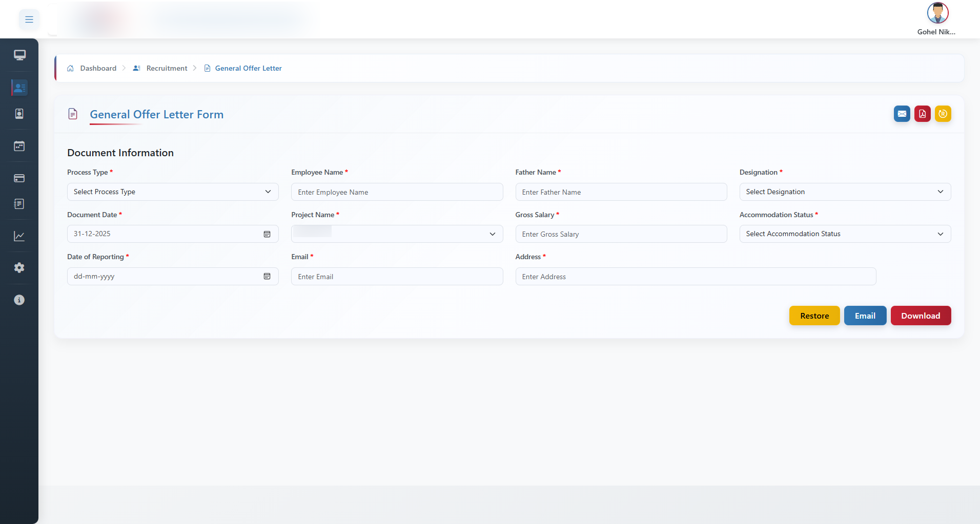Open the Project Name dropdown

pyautogui.click(x=397, y=234)
